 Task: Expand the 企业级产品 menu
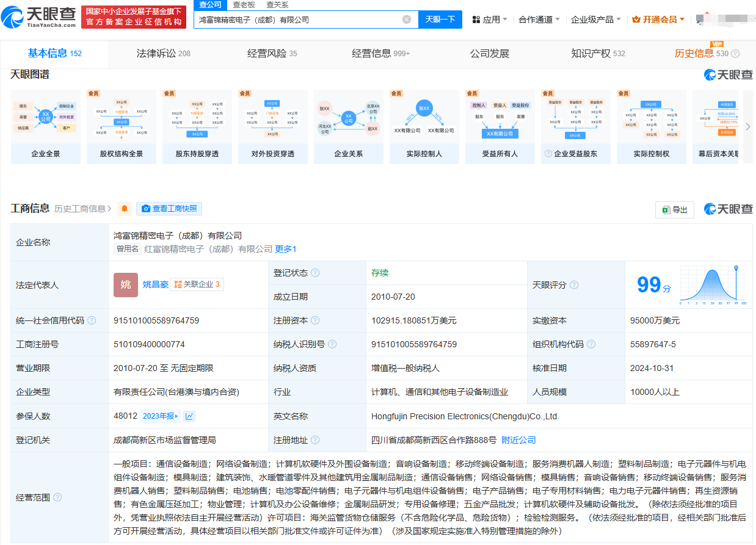point(596,20)
